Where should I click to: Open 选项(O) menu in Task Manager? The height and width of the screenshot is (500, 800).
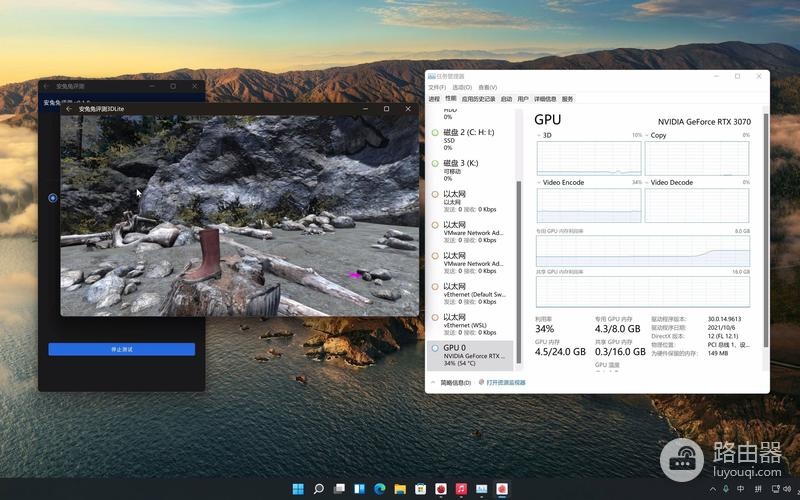[462, 87]
